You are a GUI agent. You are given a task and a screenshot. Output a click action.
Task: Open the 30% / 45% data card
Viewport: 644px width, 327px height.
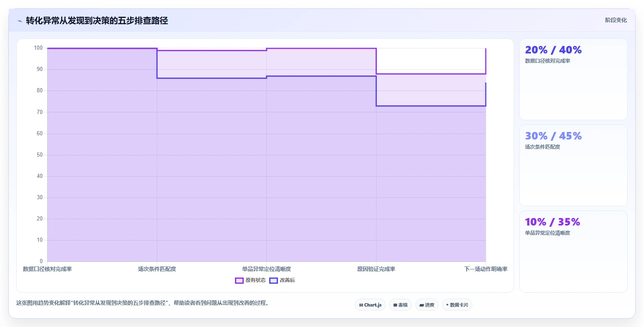coord(573,165)
